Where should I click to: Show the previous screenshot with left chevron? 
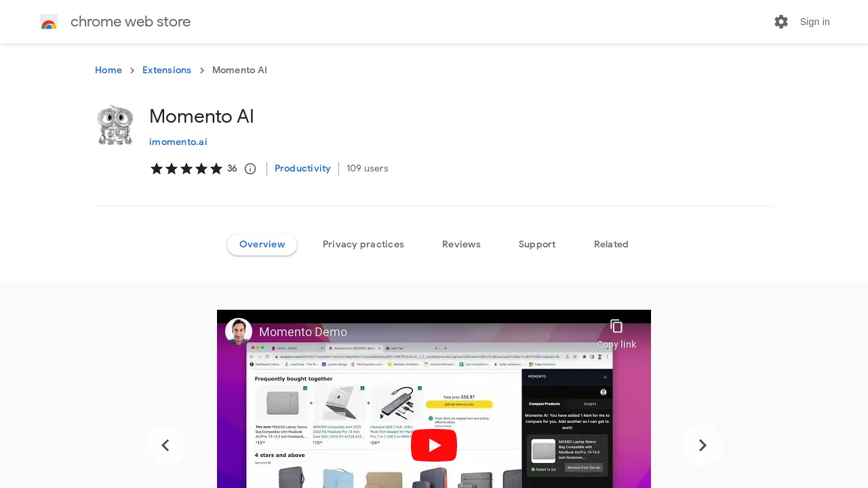pos(165,445)
